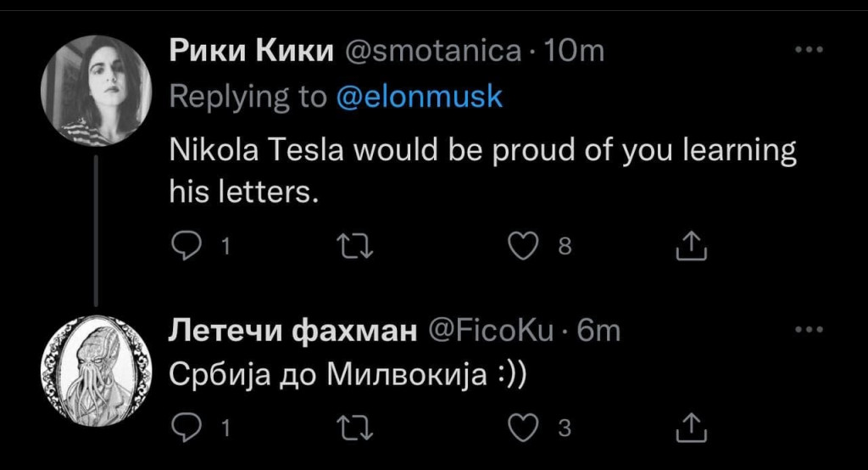Image resolution: width=868 pixels, height=470 pixels.
Task: Open the tweet via its 6m timestamp
Action: tap(598, 331)
